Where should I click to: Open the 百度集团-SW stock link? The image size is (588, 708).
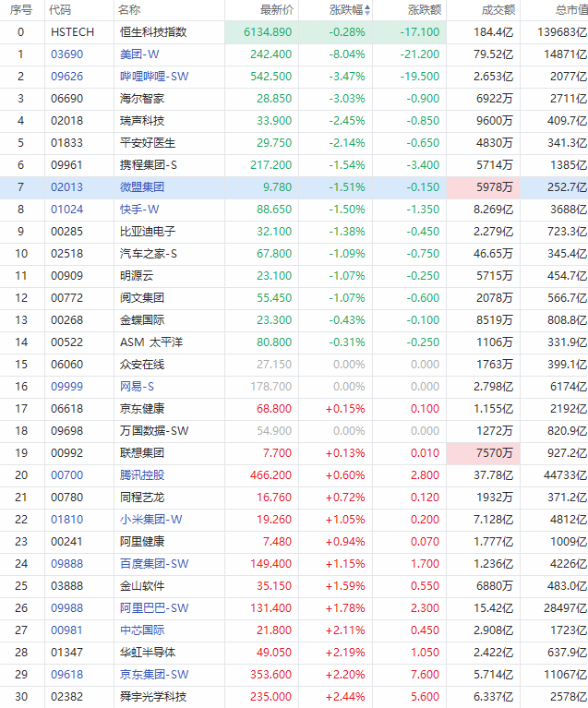coord(154,563)
